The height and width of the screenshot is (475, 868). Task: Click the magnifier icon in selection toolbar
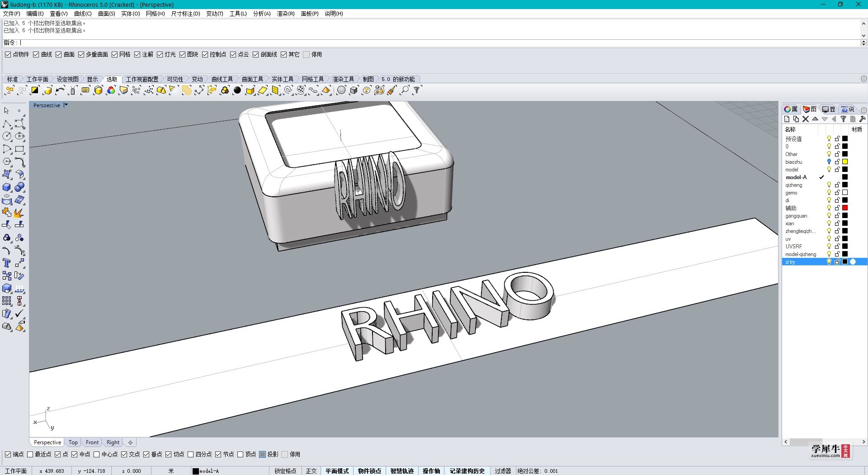(x=405, y=90)
